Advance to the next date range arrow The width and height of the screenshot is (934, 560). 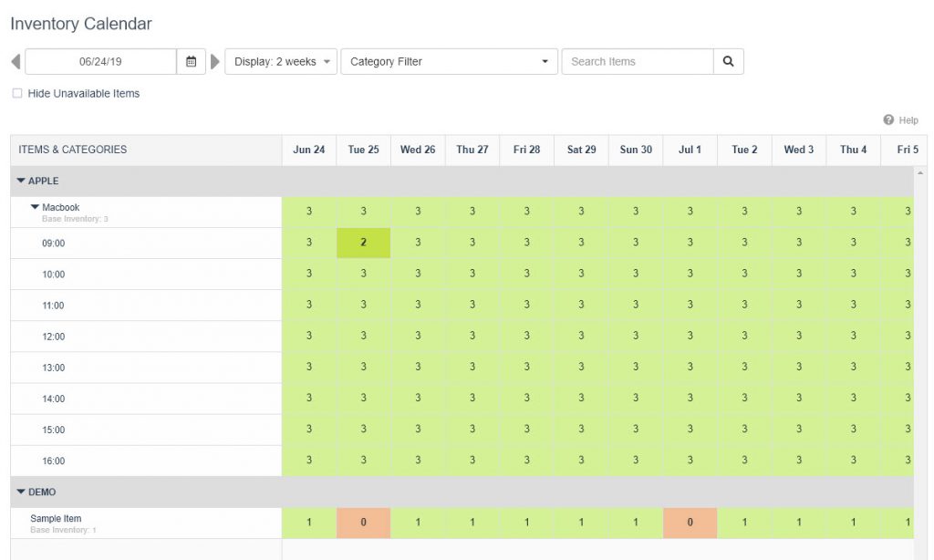215,61
